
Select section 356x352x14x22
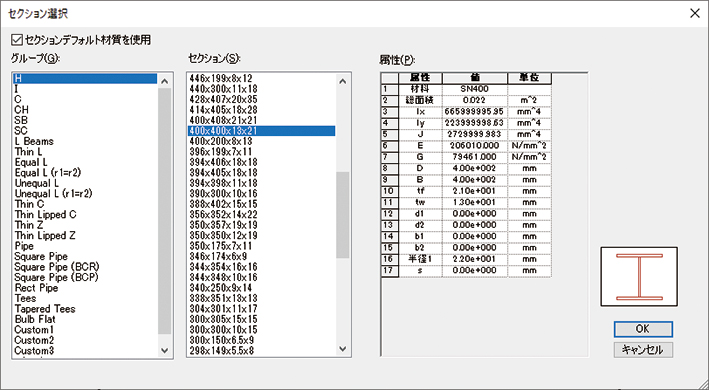[x=261, y=214]
